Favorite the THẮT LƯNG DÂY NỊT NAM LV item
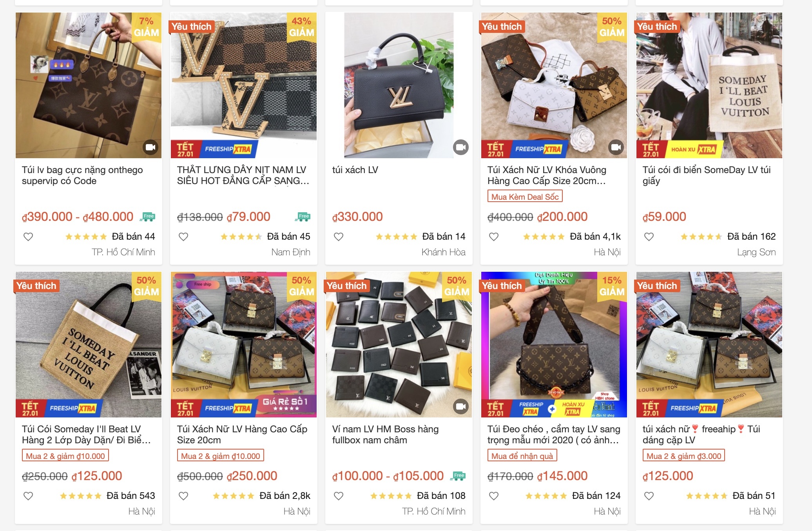This screenshot has height=531, width=812. click(x=183, y=237)
